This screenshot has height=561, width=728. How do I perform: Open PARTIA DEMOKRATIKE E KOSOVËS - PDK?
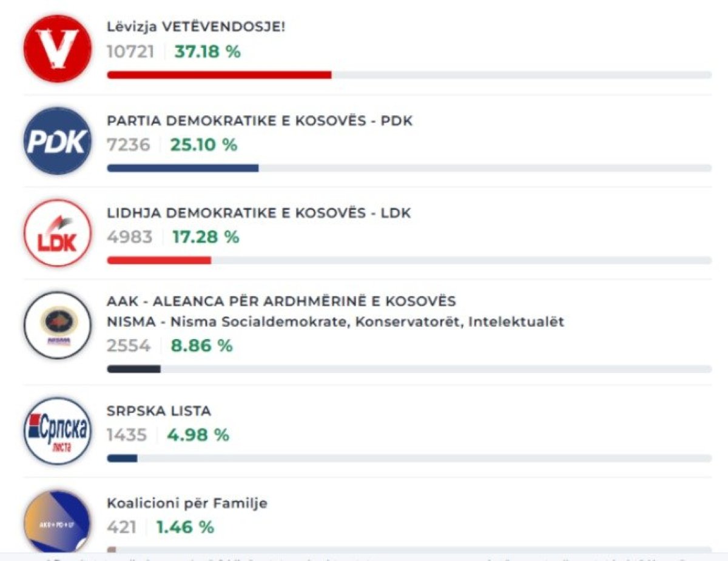tap(259, 121)
